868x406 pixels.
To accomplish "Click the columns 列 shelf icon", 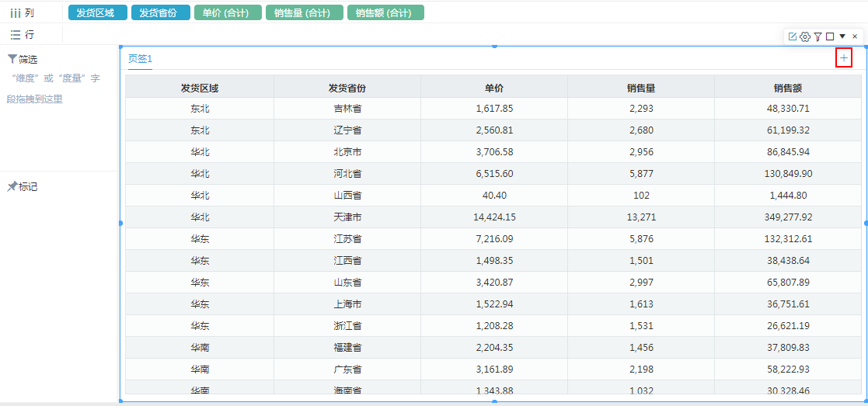I will [x=16, y=12].
